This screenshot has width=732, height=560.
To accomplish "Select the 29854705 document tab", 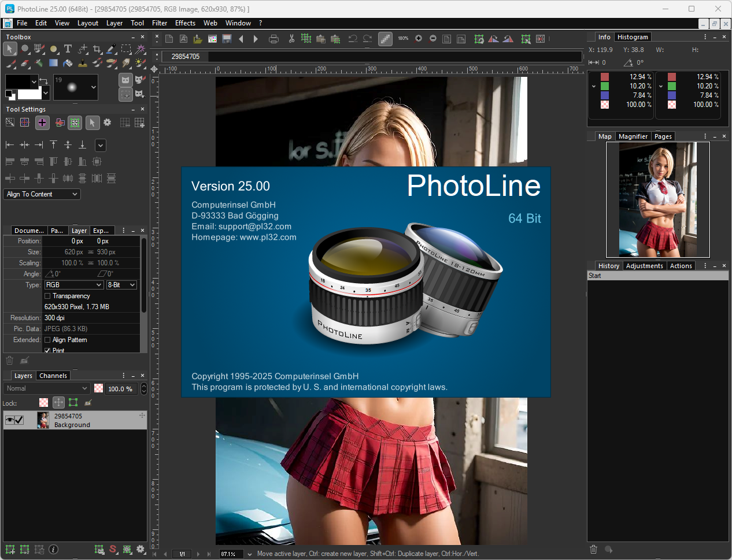I will click(x=186, y=57).
